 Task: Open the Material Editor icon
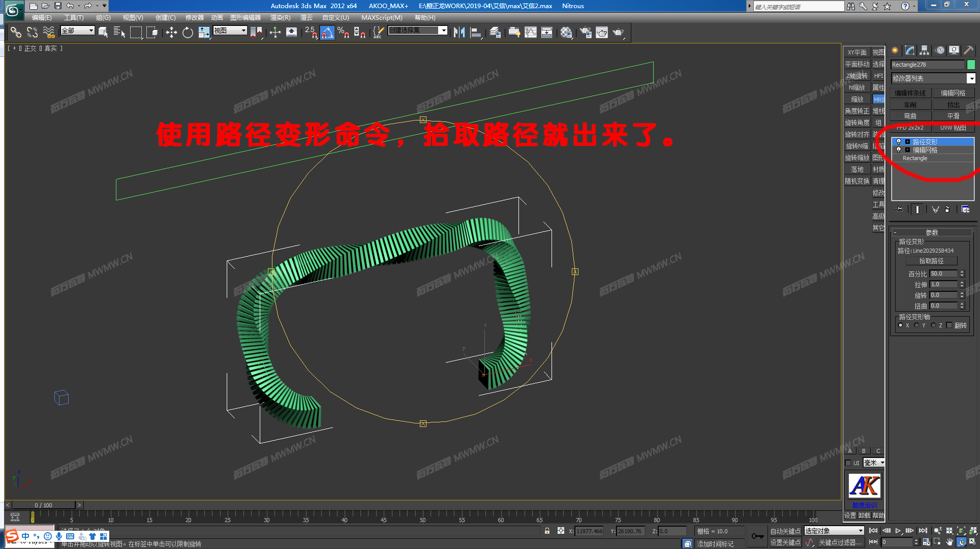tap(566, 32)
